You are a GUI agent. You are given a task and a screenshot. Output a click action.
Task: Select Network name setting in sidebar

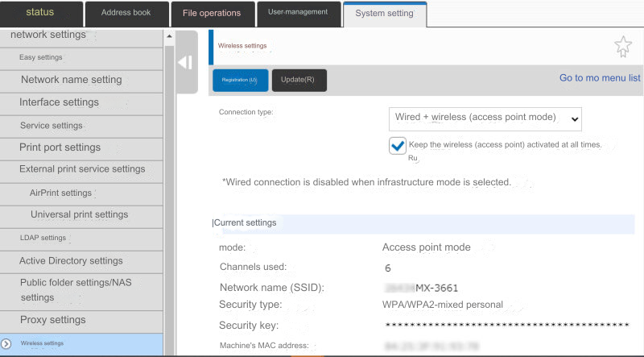click(x=72, y=80)
